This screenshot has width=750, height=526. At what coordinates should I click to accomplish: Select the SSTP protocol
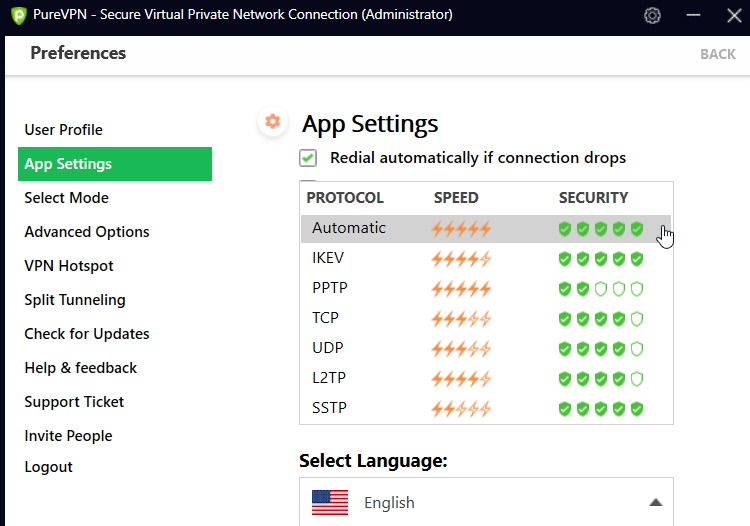(486, 409)
